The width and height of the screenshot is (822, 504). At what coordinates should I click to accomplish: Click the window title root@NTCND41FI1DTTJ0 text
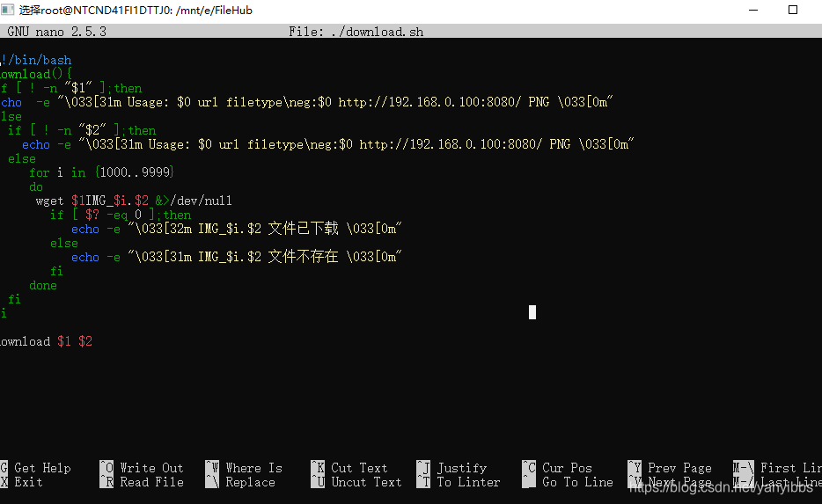(136, 10)
